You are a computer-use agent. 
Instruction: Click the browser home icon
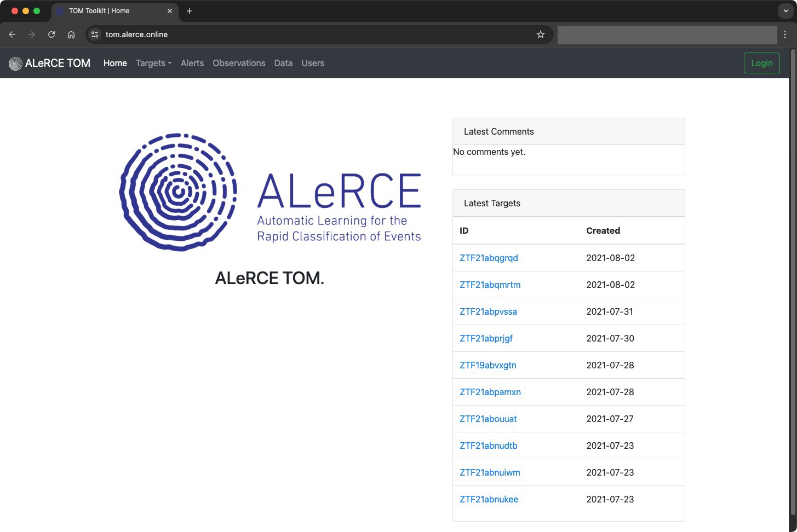[x=71, y=34]
